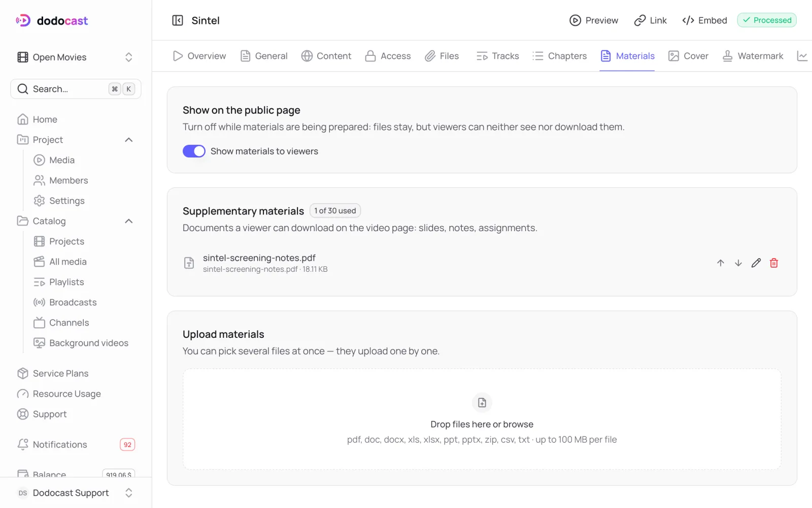Open the Access tab
The height and width of the screenshot is (508, 812).
pyautogui.click(x=388, y=56)
